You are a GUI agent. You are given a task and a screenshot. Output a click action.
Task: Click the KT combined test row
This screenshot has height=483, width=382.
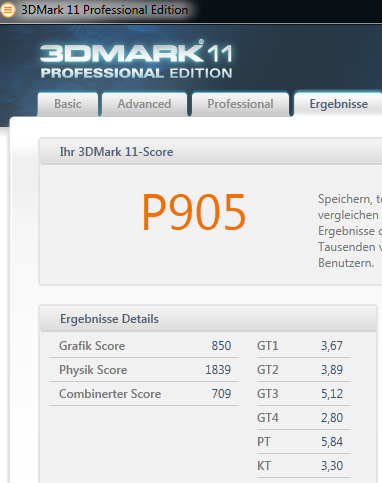[x=304, y=466]
